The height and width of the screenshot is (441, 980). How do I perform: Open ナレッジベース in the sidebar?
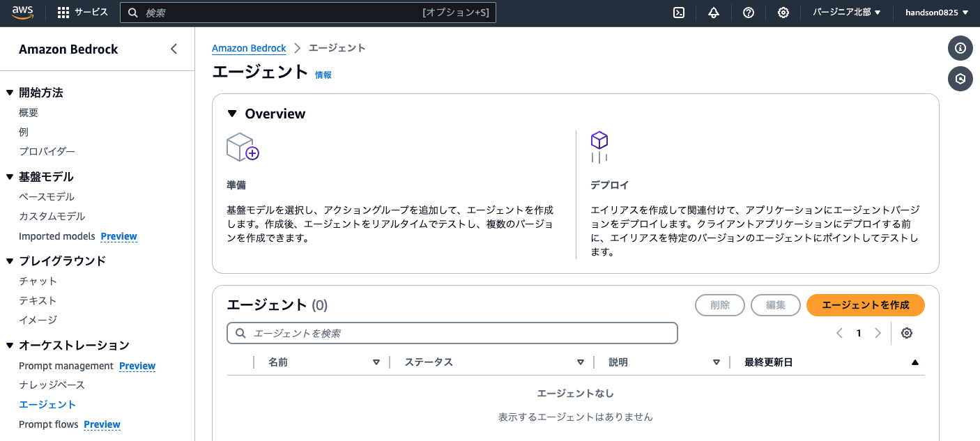pos(52,385)
